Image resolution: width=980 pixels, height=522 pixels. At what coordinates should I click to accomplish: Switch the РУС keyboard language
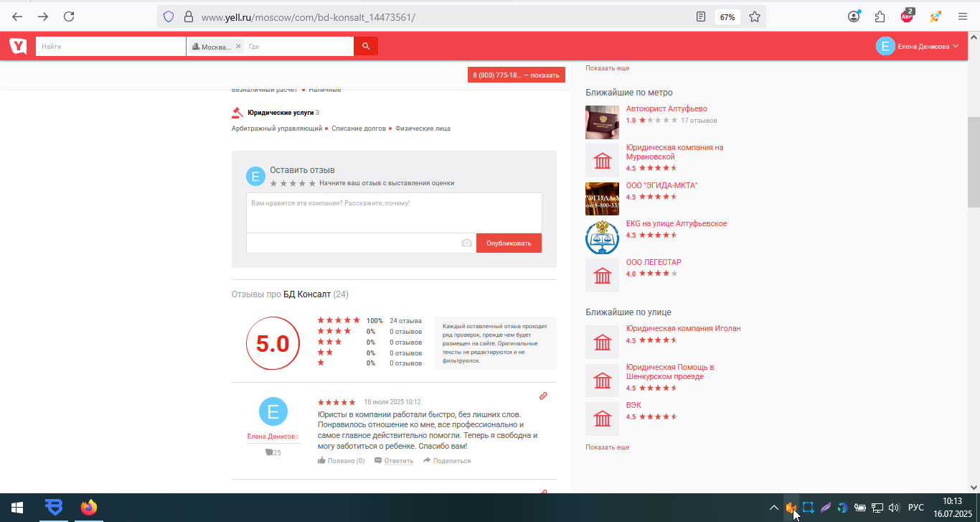(916, 508)
